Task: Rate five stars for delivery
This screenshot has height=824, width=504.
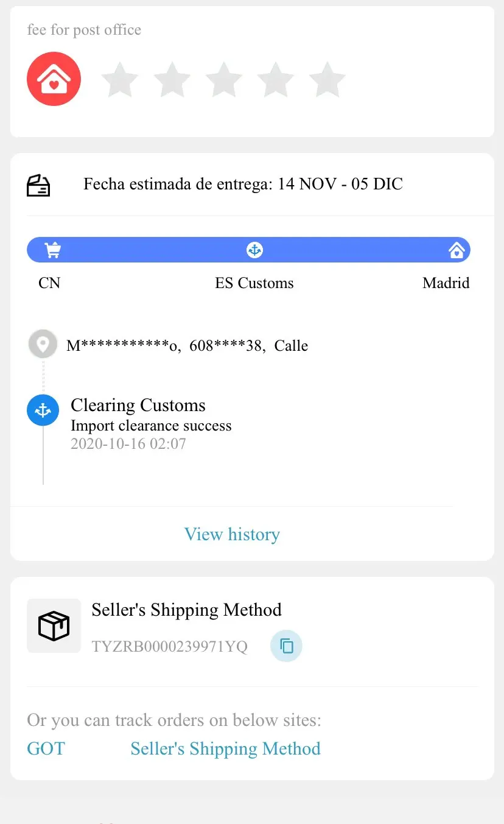Action: pos(327,80)
